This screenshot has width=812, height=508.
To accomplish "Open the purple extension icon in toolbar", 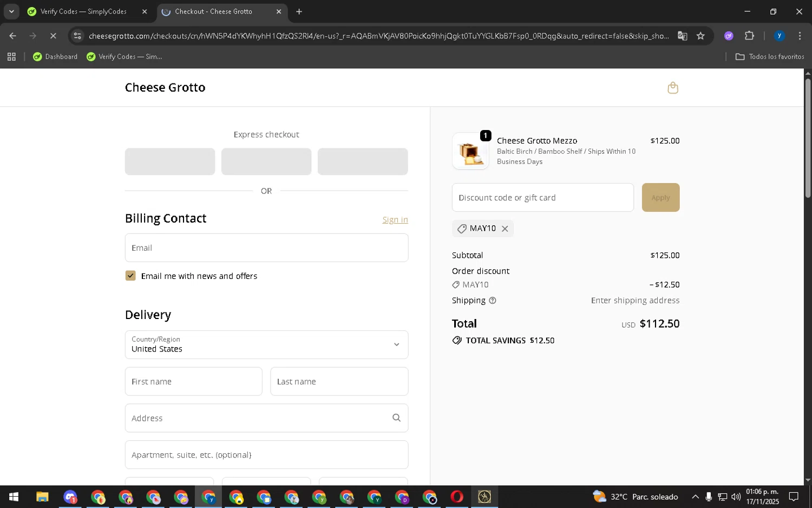I will coord(729,36).
